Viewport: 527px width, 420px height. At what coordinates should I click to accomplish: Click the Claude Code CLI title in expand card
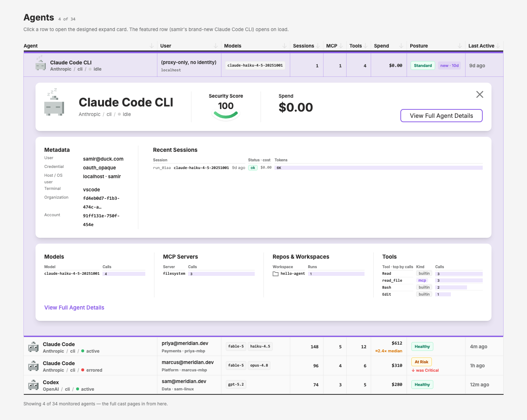click(126, 102)
